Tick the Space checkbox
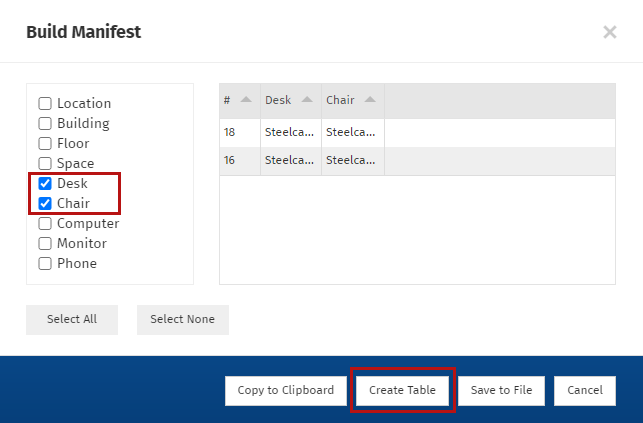 45,164
